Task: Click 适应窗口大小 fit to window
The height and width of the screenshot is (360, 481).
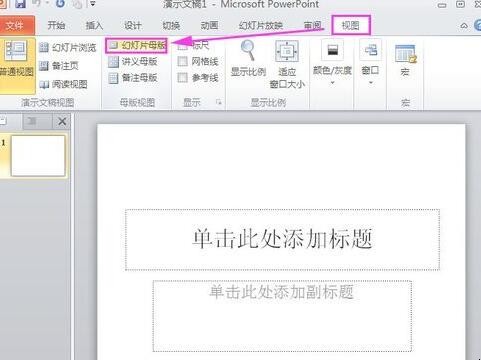Action: 287,64
